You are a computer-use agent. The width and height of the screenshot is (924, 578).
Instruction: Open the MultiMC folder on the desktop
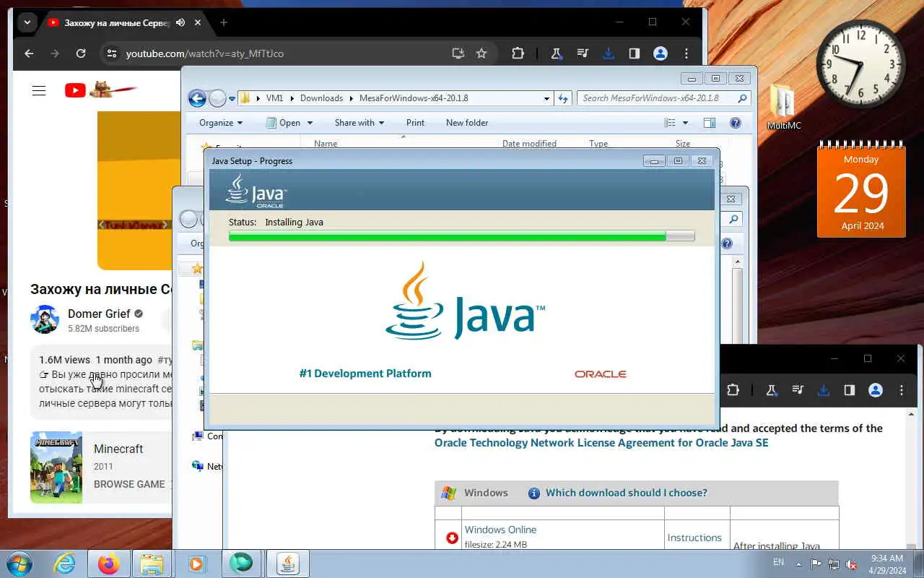pyautogui.click(x=784, y=107)
